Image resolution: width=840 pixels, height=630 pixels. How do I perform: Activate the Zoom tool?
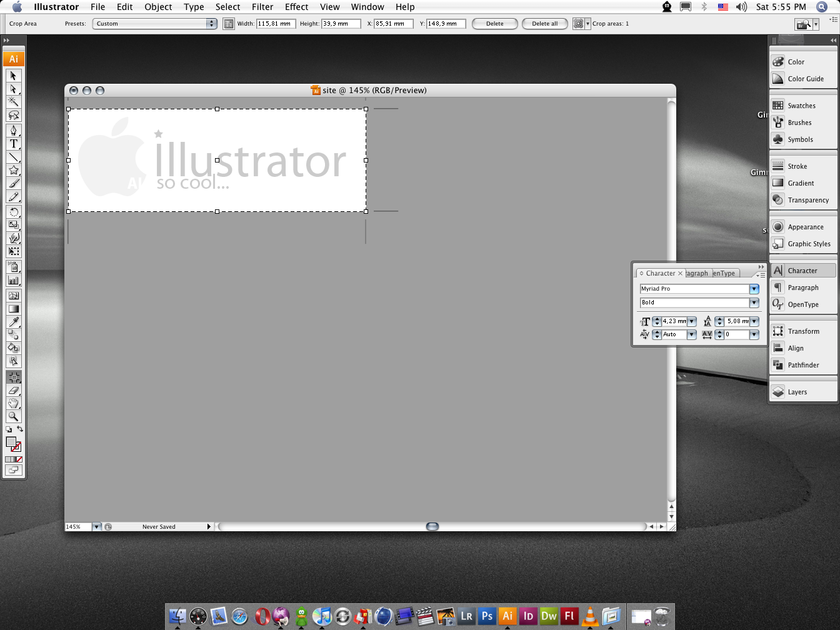point(13,417)
